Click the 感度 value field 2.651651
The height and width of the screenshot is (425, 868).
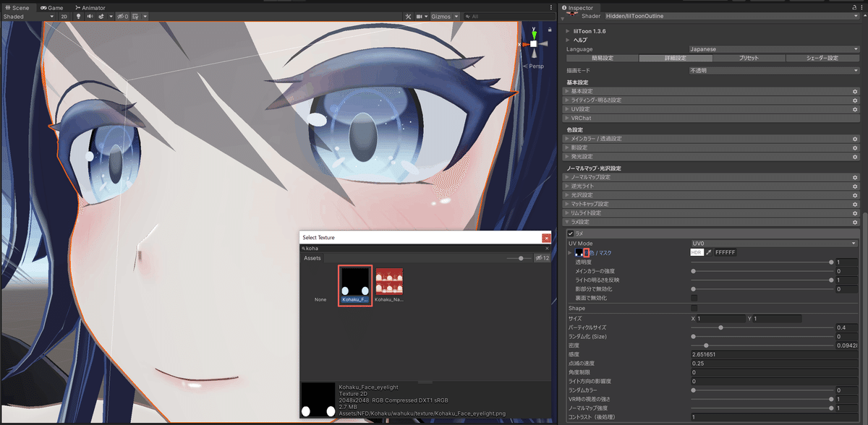click(x=775, y=354)
